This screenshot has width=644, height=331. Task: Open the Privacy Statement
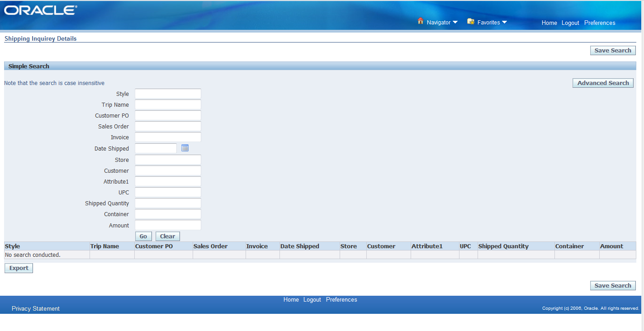point(35,308)
